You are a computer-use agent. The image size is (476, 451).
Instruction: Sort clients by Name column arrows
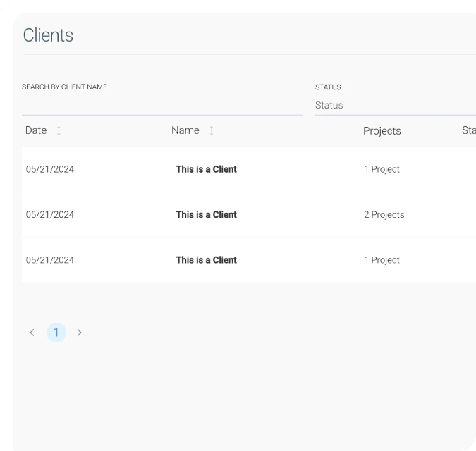(212, 130)
